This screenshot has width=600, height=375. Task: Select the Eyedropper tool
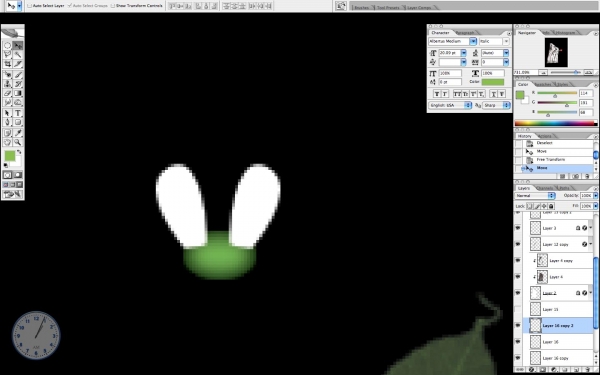tap(18, 133)
